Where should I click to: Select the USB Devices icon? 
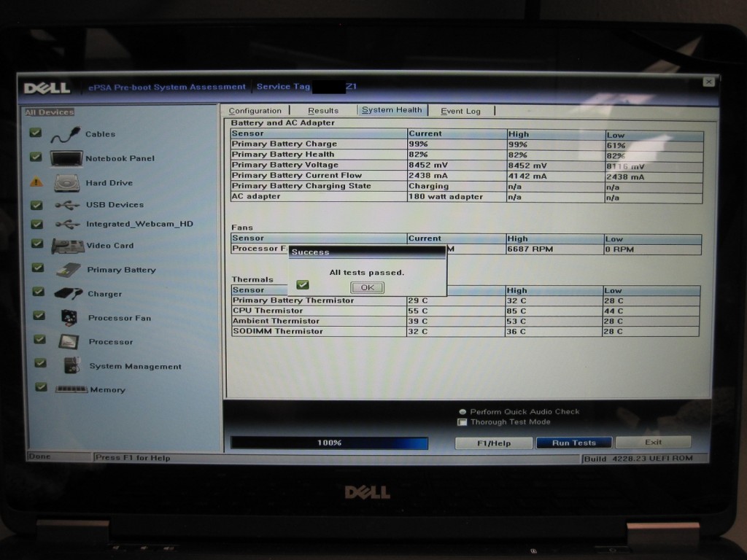click(x=67, y=205)
